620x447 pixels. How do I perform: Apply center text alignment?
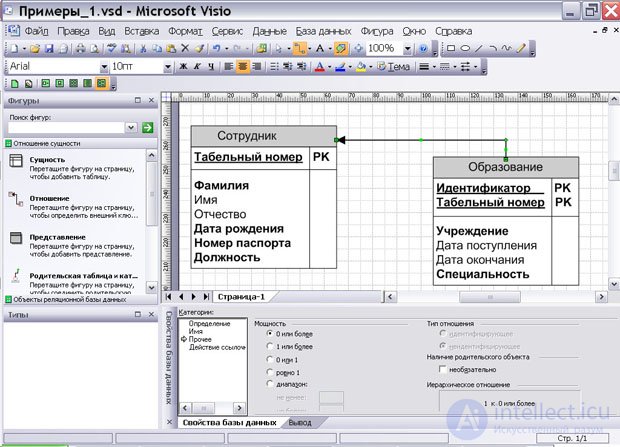click(242, 66)
